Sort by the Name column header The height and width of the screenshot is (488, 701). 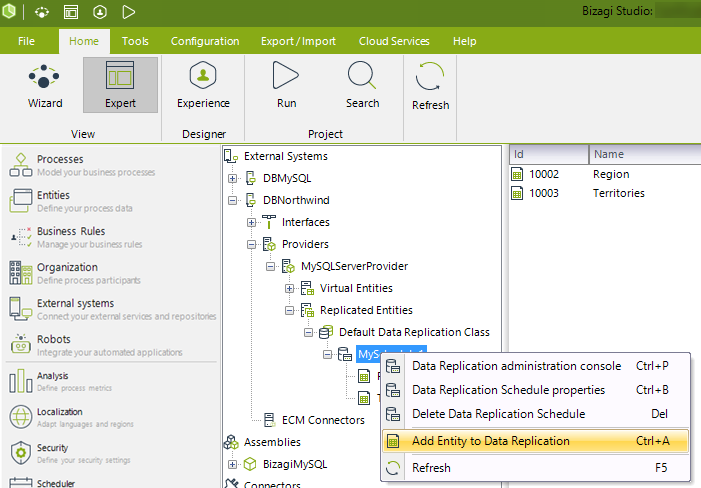pos(645,154)
